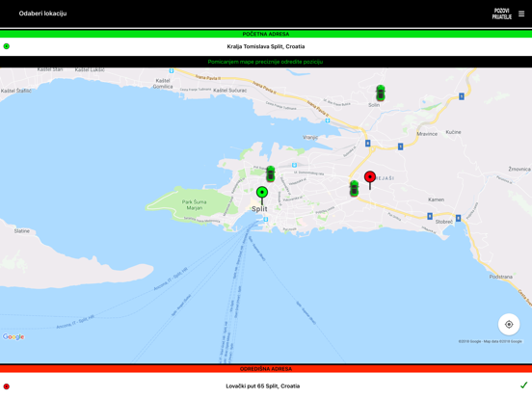Tap the taxi car above the green pin
The height and width of the screenshot is (399, 532).
[271, 173]
